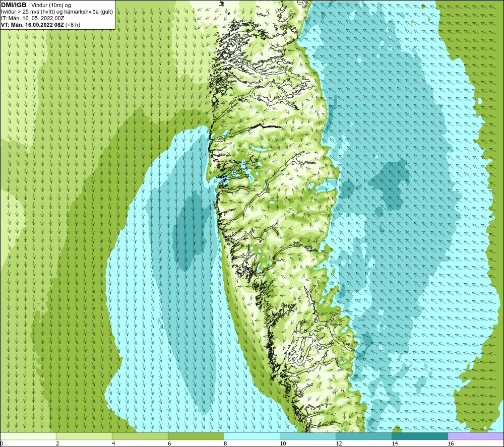504x447 pixels.
Task: Click the '6' scale label
Action: 169,444
